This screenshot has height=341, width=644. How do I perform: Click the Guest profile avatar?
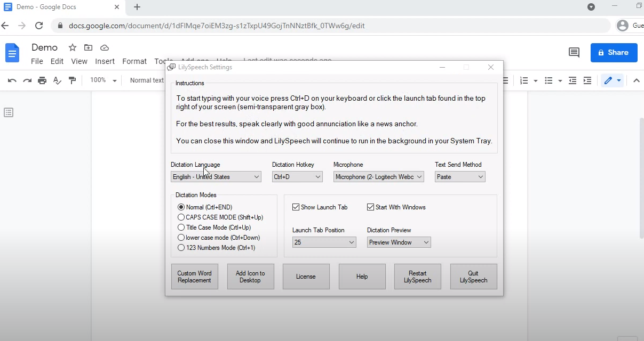[x=622, y=26]
